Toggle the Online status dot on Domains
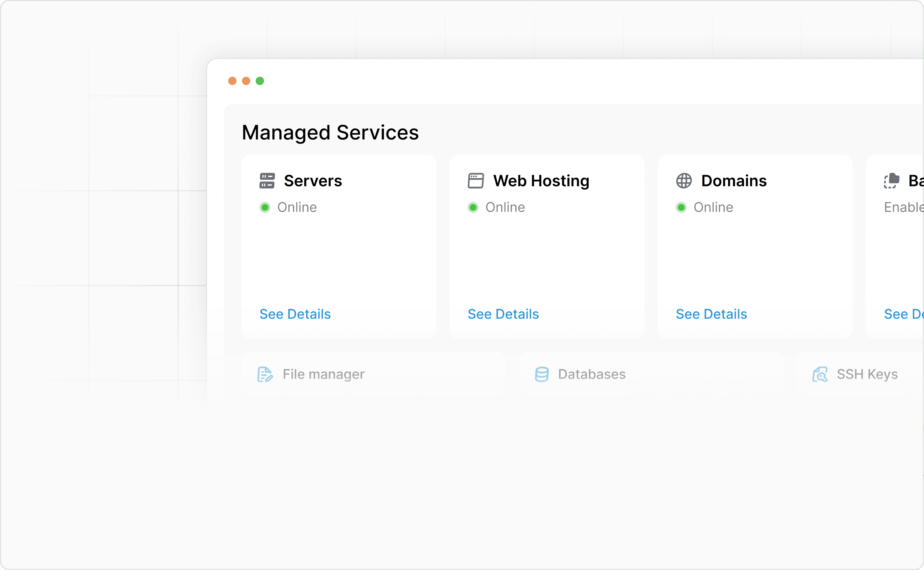The image size is (924, 570). click(681, 207)
